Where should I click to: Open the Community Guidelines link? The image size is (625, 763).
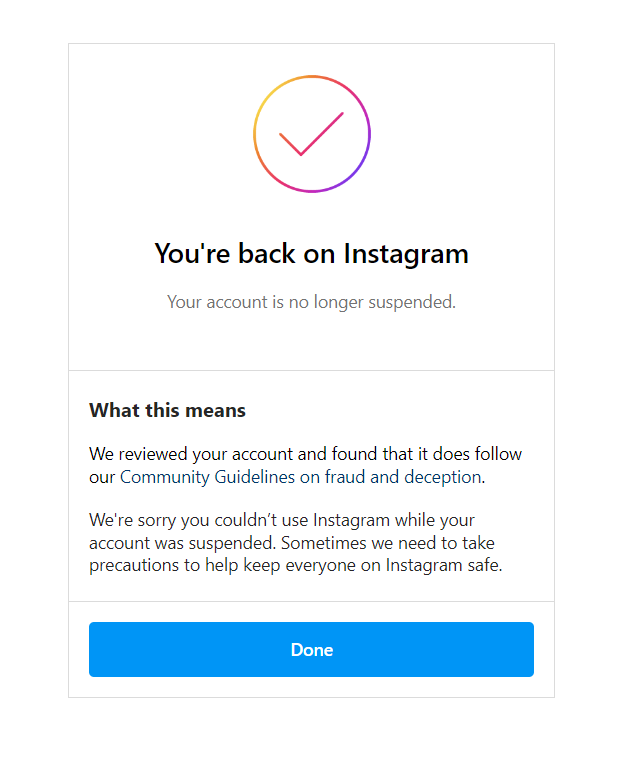coord(207,477)
